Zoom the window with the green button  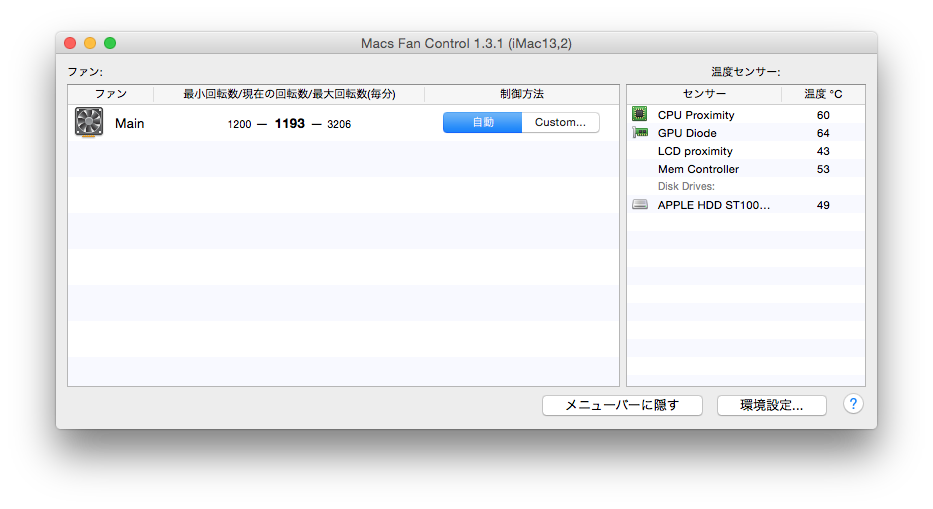110,43
